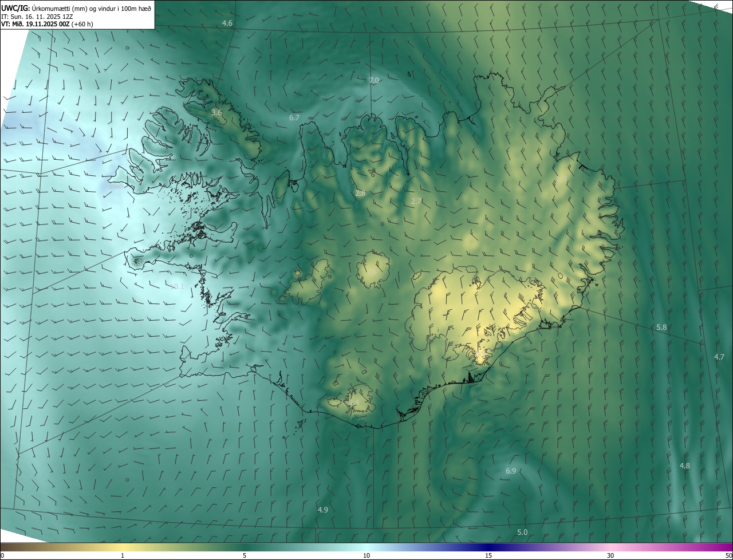Click the legend tick label 0

click(x=2, y=555)
